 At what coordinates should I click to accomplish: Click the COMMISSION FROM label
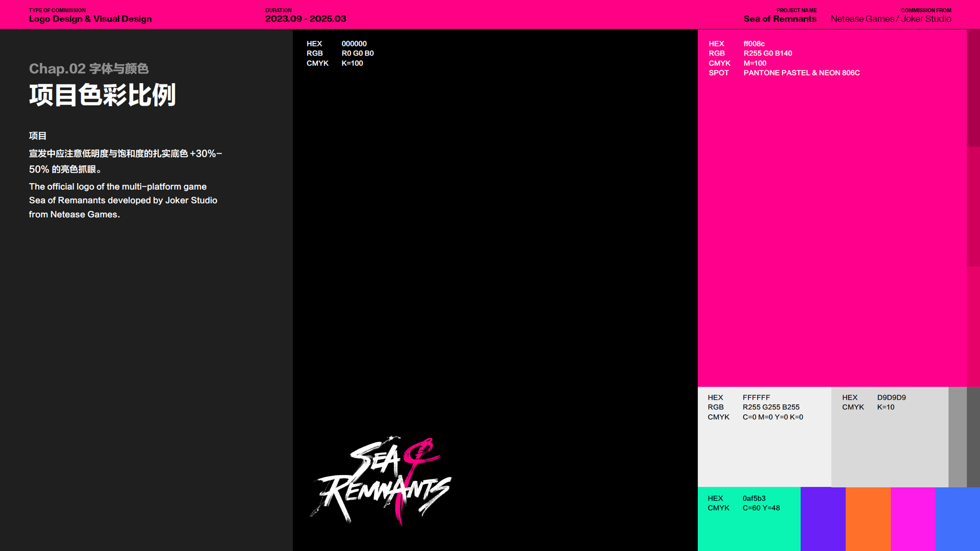pos(926,10)
